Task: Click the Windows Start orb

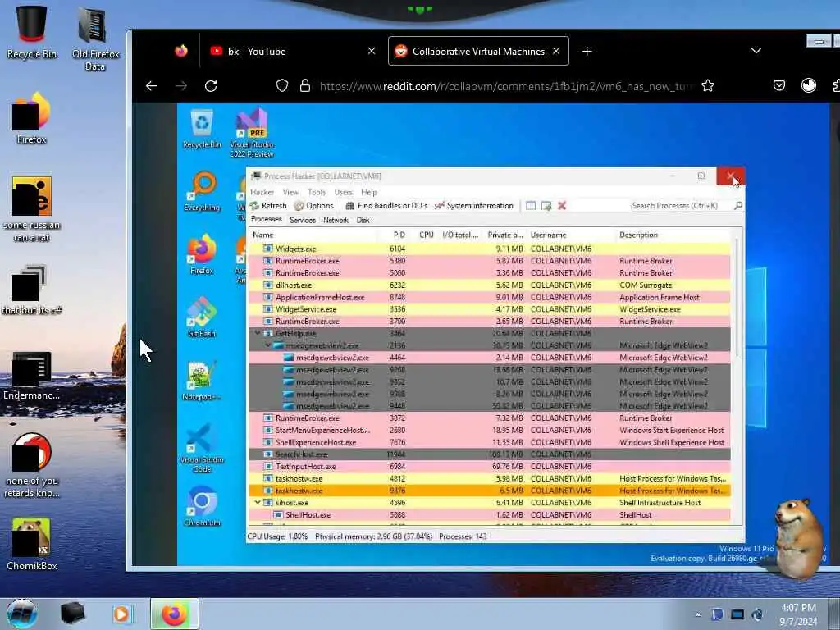Action: [22, 614]
